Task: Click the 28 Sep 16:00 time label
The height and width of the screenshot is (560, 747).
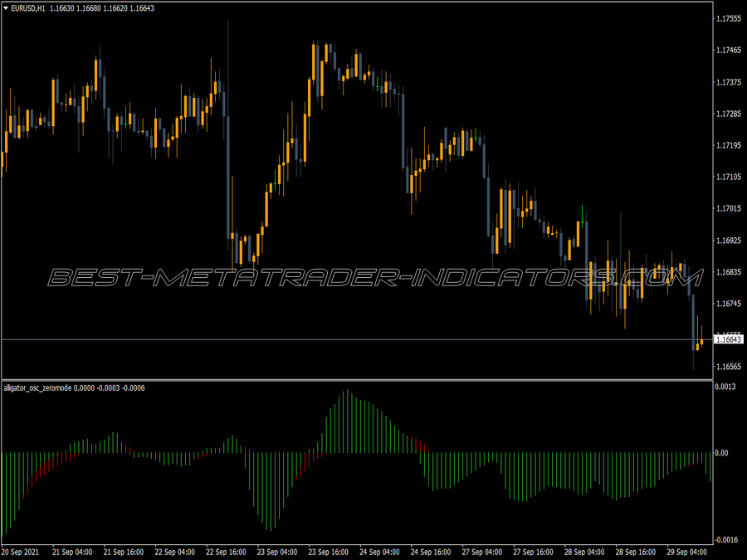Action: (x=636, y=552)
